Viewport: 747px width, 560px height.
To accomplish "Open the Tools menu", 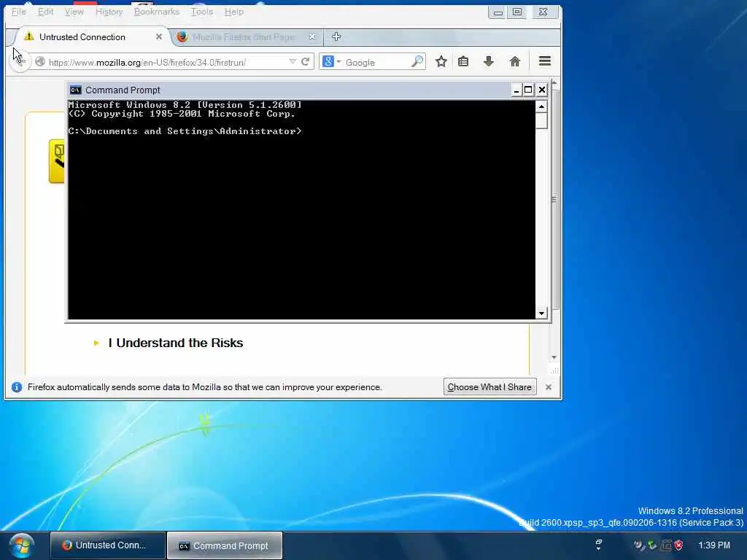I will click(202, 12).
